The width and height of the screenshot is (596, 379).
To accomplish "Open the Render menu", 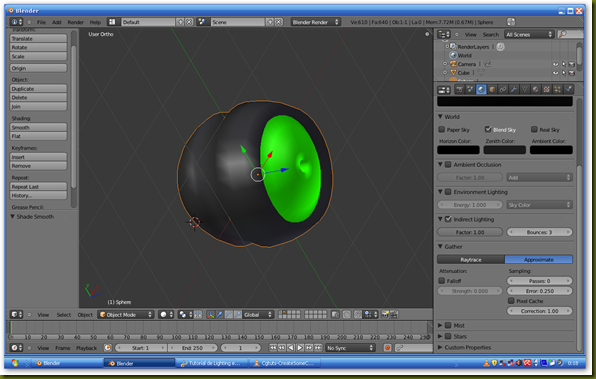I will point(76,22).
